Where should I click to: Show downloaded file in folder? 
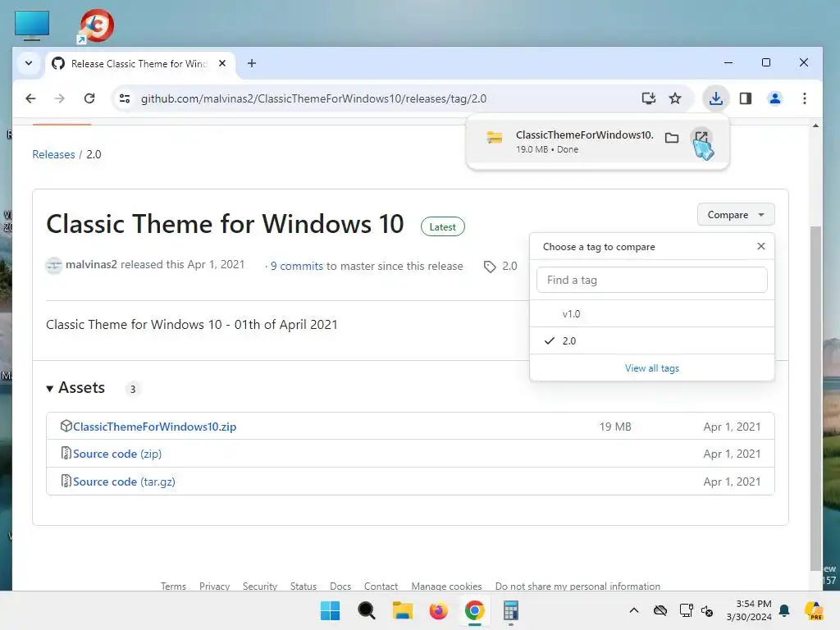672,138
